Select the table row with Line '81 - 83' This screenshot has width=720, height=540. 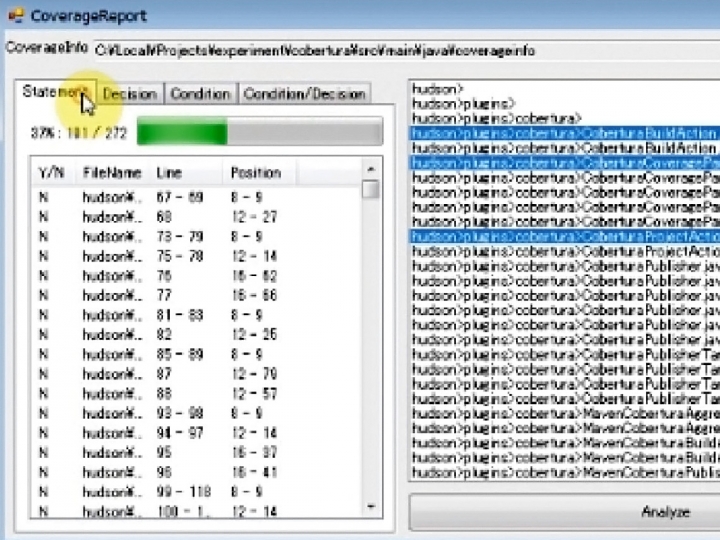[197, 315]
